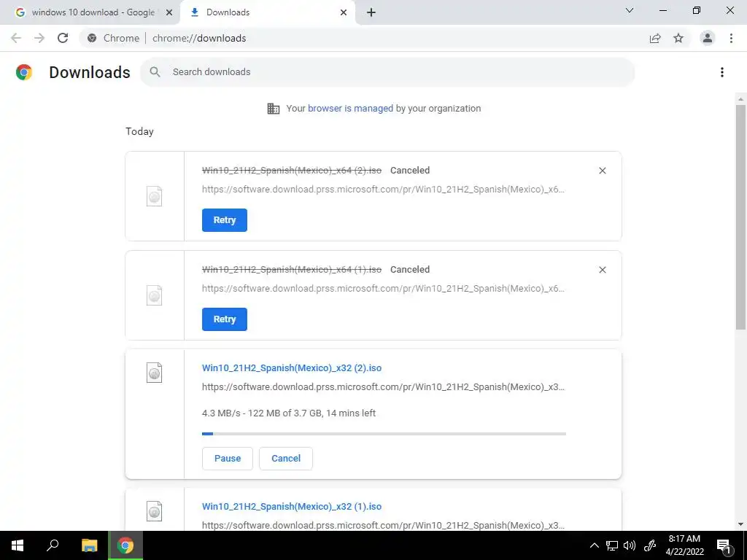Screen dimensions: 747x560
Task: Cancel the x32 (2).iso download
Action: tap(286, 458)
